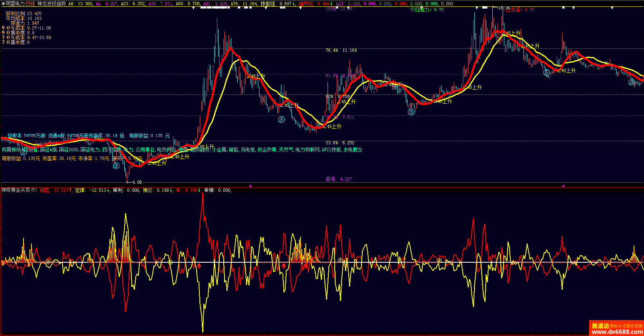The image size is (644, 336).
Task: Click the 4.06 low price marker
Action: [x=137, y=182]
